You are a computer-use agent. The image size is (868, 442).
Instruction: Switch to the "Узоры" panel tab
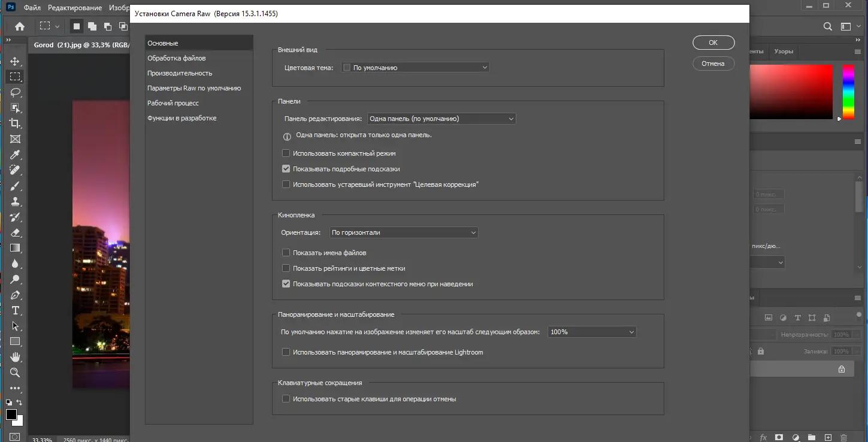coord(784,52)
